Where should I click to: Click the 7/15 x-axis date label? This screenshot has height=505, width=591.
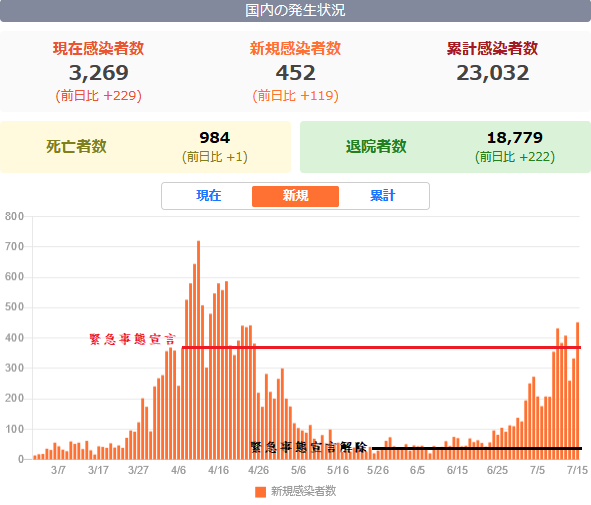pyautogui.click(x=577, y=470)
